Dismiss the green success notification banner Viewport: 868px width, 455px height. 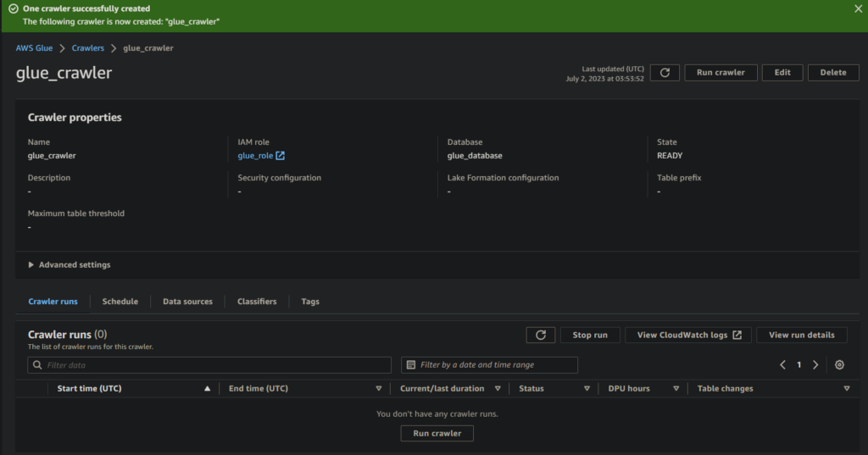point(858,8)
